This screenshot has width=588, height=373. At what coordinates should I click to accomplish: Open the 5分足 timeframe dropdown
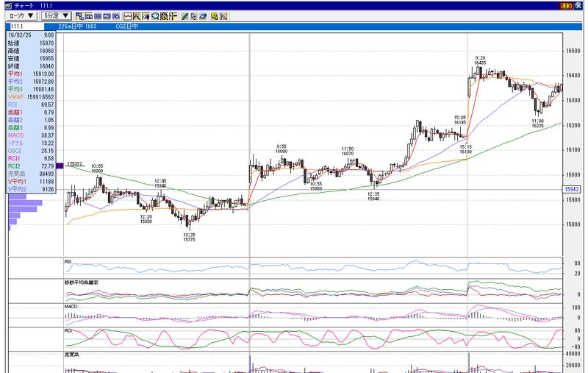(56, 15)
